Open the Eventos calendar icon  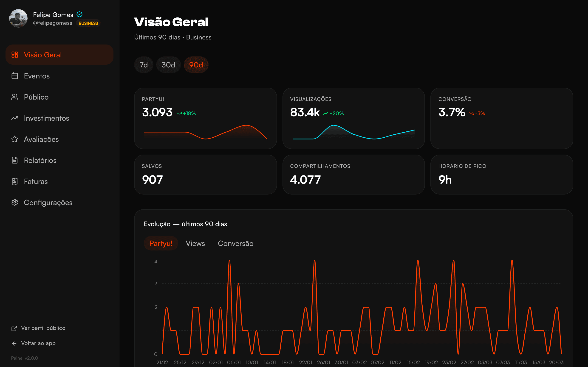pyautogui.click(x=14, y=76)
